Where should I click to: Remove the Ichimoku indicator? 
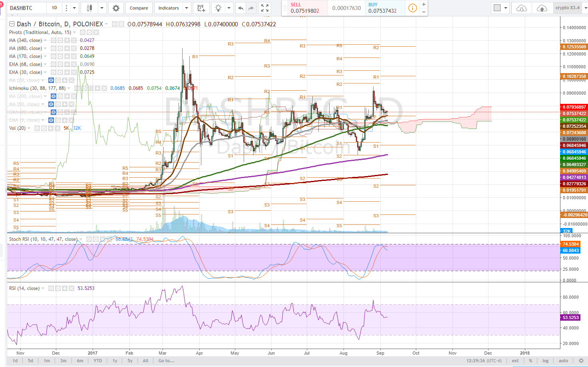(x=104, y=88)
